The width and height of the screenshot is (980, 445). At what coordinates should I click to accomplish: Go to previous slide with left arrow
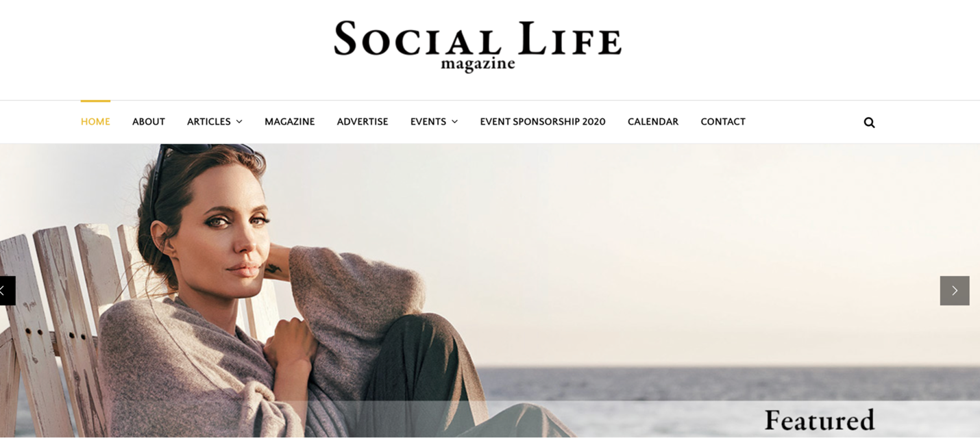click(x=5, y=290)
